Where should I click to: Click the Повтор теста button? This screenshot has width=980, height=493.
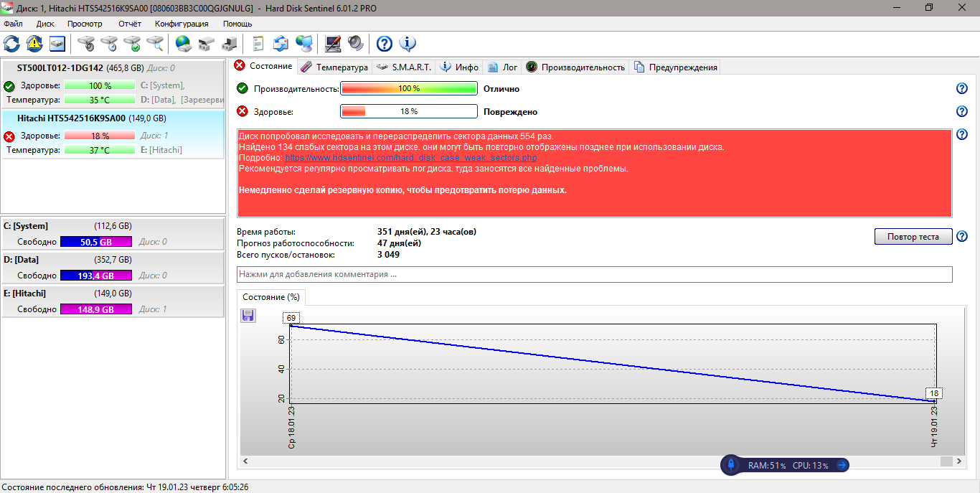pyautogui.click(x=913, y=237)
